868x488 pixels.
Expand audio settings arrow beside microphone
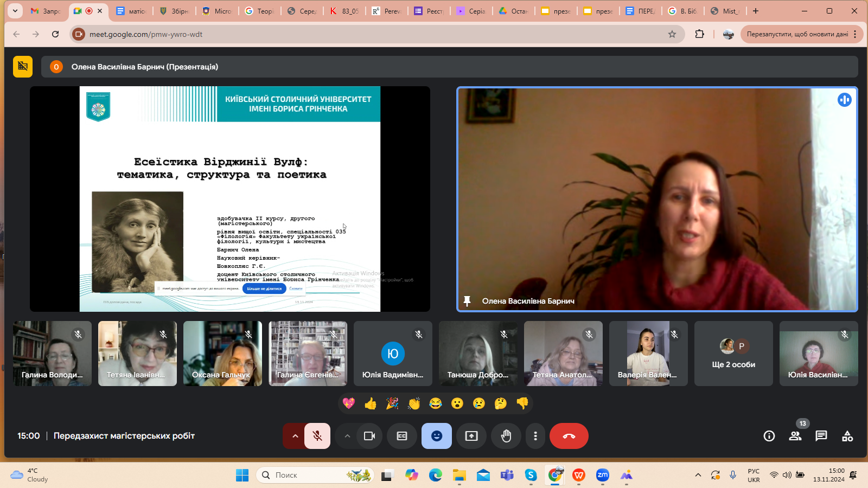(x=295, y=436)
